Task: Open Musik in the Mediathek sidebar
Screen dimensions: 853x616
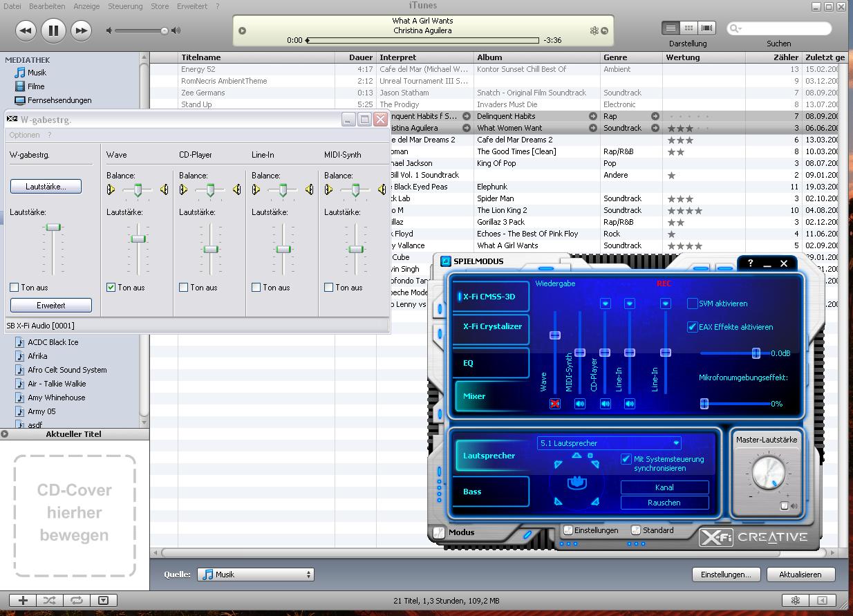Action: tap(37, 73)
